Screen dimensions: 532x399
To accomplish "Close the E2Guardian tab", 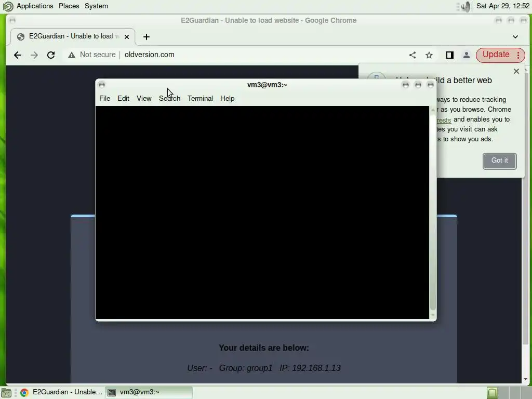I will pyautogui.click(x=127, y=37).
